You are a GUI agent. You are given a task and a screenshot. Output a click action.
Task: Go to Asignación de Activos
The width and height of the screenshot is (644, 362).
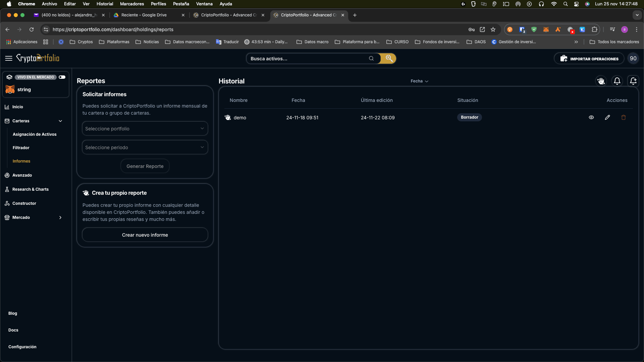pos(35,134)
